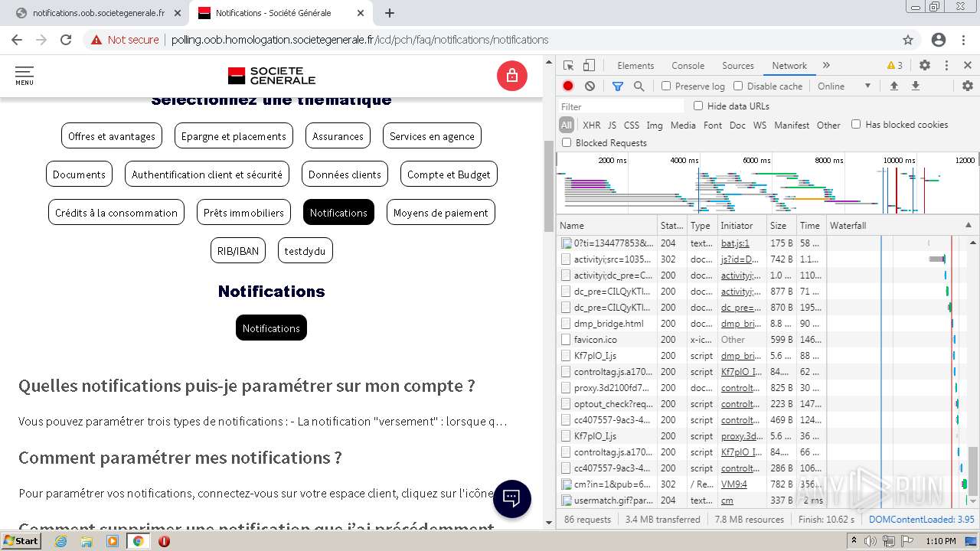Switch to the Elements tab
The height and width of the screenshot is (551, 980).
pyautogui.click(x=635, y=66)
